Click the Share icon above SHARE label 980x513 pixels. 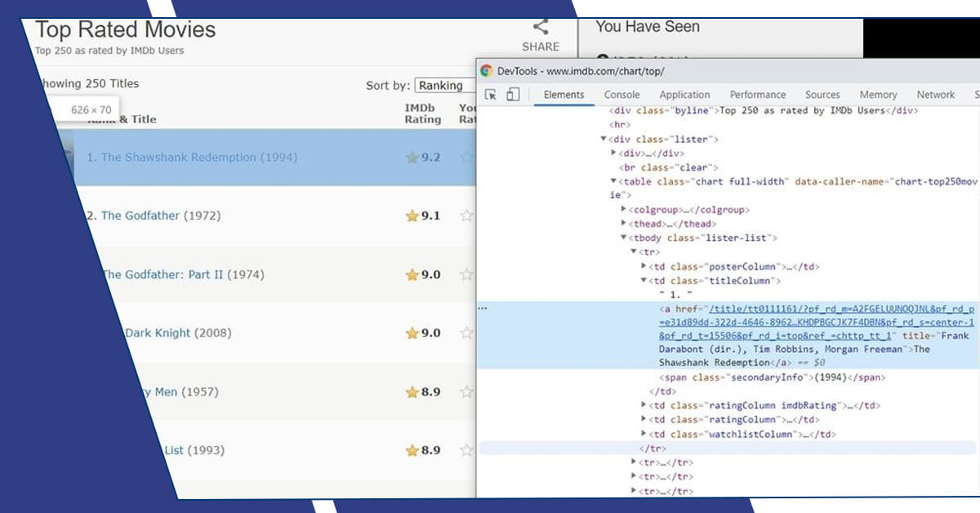pos(541,27)
